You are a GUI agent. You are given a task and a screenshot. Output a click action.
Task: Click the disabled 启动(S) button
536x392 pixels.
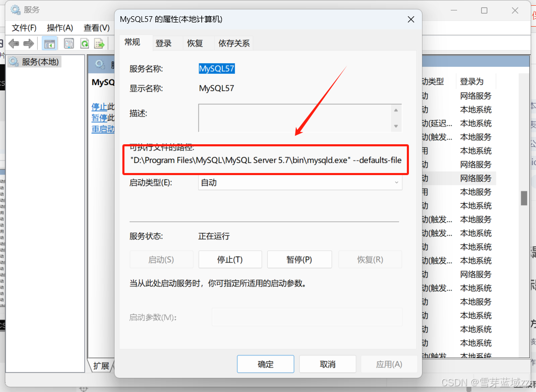(162, 260)
